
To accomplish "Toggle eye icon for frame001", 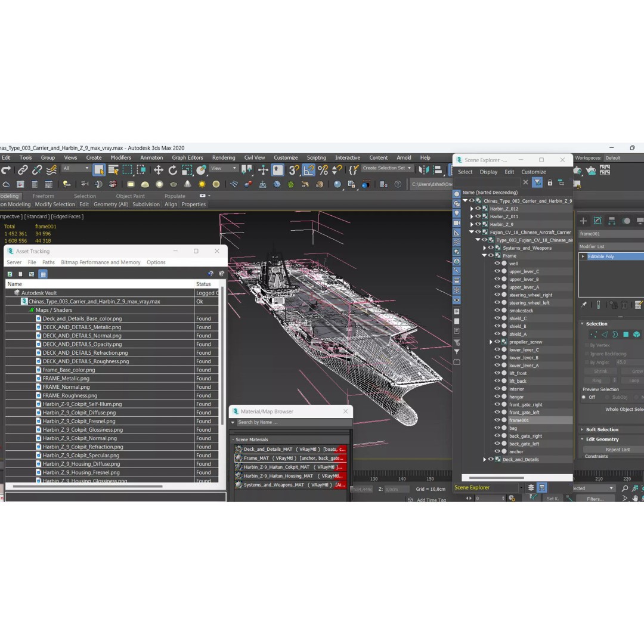I will (497, 420).
